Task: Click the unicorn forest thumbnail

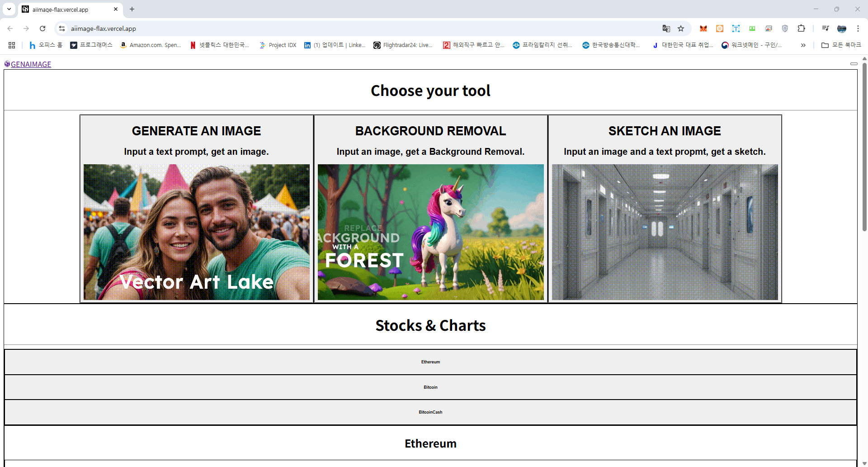Action: click(x=431, y=232)
